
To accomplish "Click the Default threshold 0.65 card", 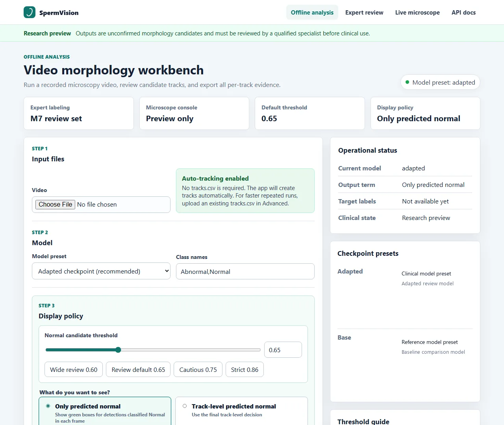I will pos(310,113).
